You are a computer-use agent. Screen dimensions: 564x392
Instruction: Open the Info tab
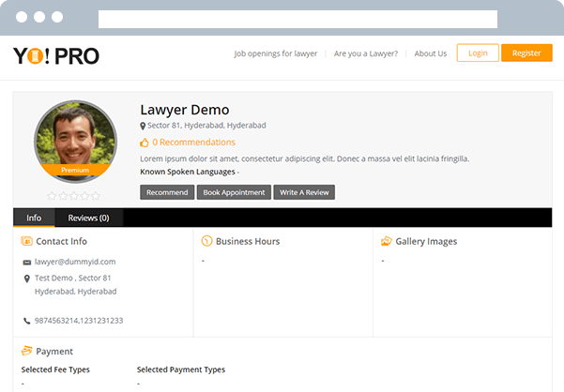(x=34, y=218)
